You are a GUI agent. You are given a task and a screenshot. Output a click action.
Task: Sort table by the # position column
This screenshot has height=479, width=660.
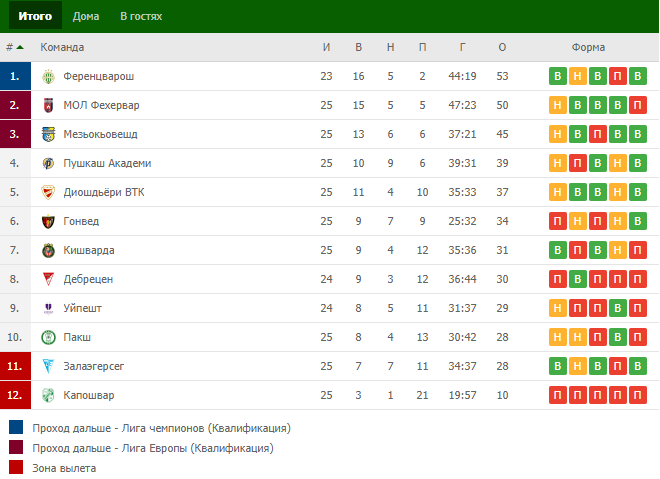pos(14,47)
